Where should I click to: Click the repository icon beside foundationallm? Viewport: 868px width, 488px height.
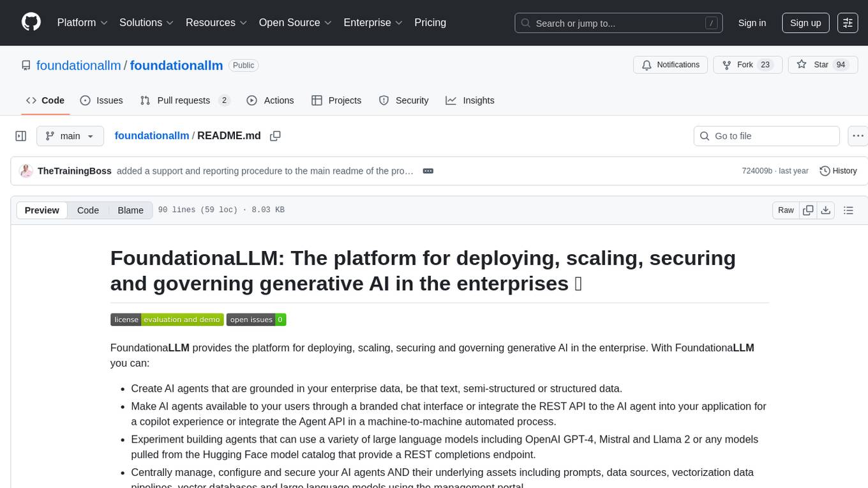click(x=26, y=65)
